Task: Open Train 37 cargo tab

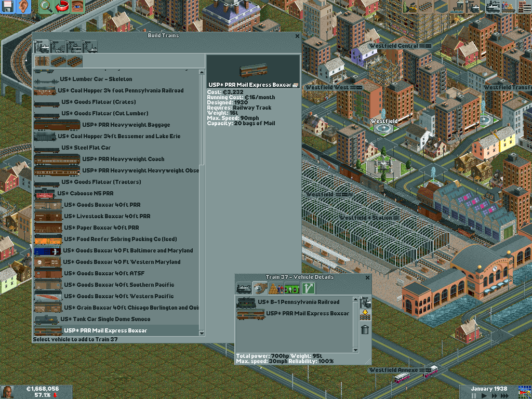Action: click(x=276, y=288)
